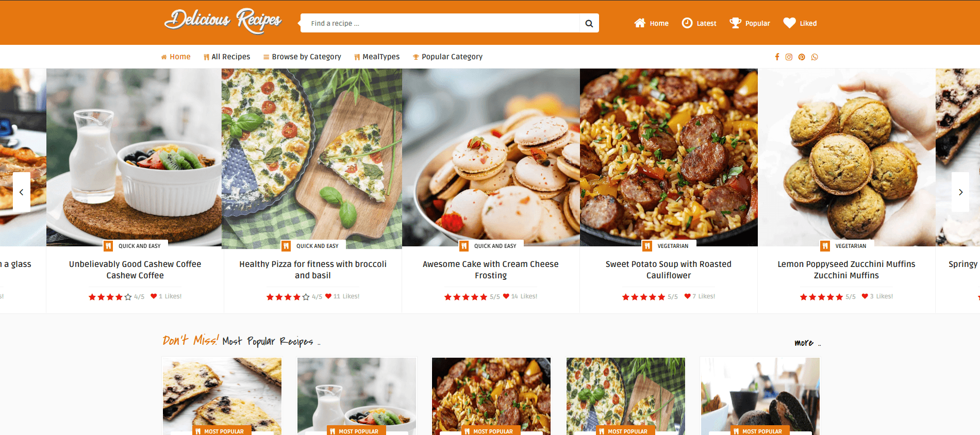The height and width of the screenshot is (435, 980).
Task: Open the Facebook social icon
Action: tap(777, 57)
